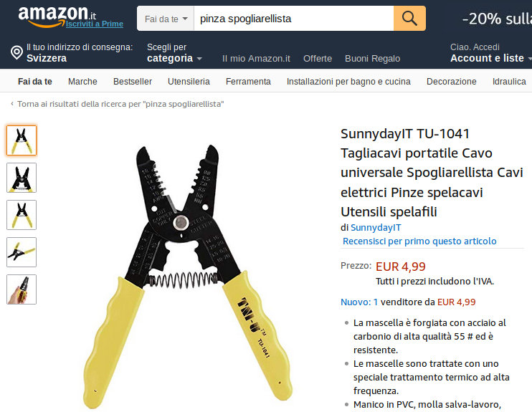Select the fourth thumbnail showing angled pliers
532x412 pixels.
coord(22,252)
